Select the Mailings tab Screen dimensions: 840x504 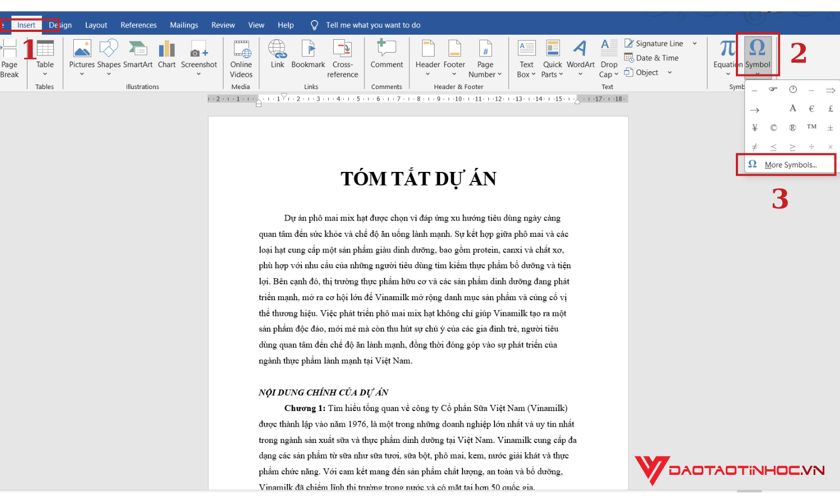pos(184,25)
